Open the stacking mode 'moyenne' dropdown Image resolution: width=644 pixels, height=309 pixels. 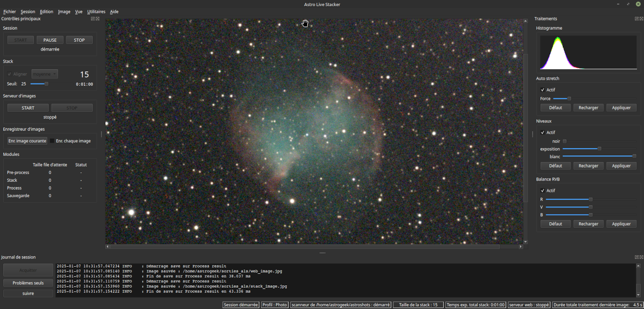[45, 74]
